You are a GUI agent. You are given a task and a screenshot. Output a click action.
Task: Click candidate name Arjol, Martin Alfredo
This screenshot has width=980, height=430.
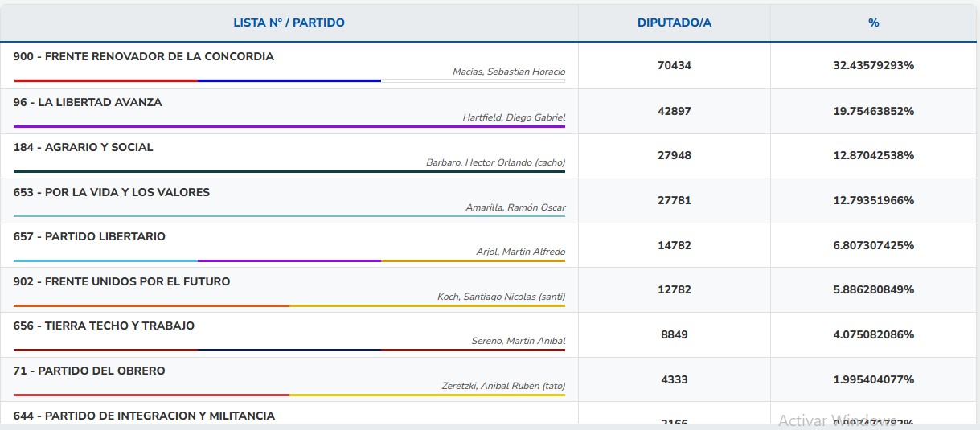tap(520, 252)
